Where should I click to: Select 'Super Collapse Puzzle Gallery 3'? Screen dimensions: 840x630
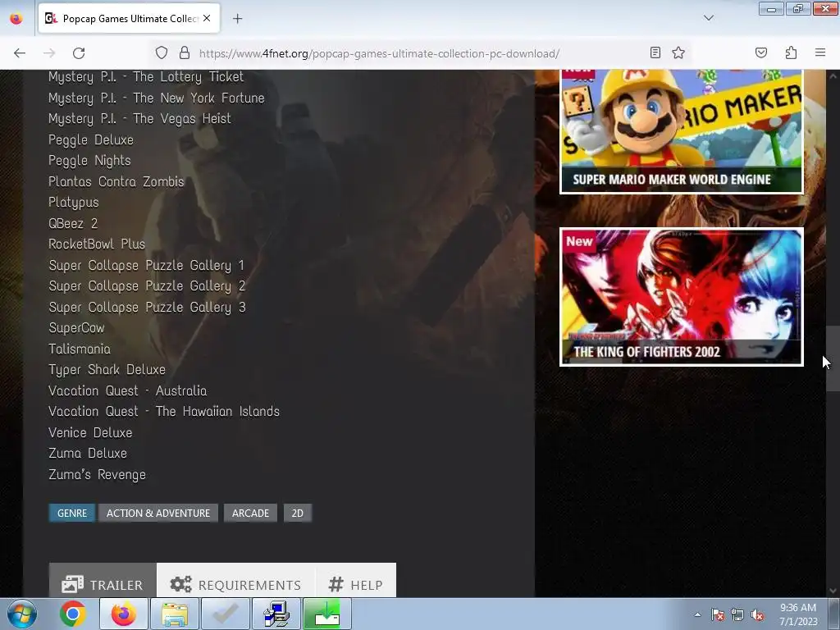[x=148, y=307]
